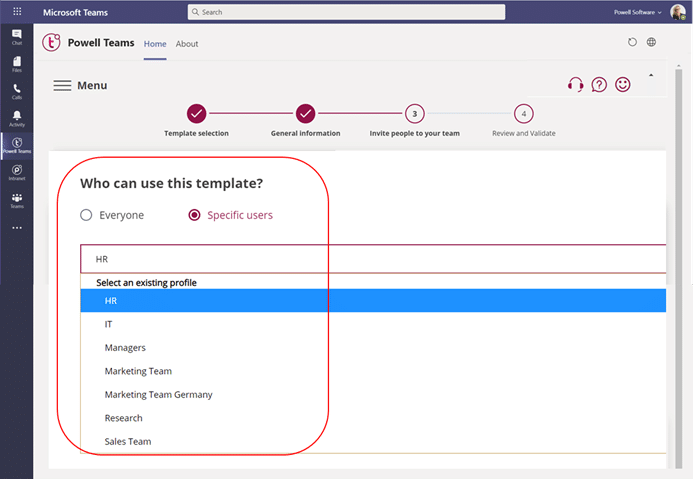The height and width of the screenshot is (479, 693).
Task: Open Chat in the Teams sidebar
Action: pyautogui.click(x=17, y=37)
